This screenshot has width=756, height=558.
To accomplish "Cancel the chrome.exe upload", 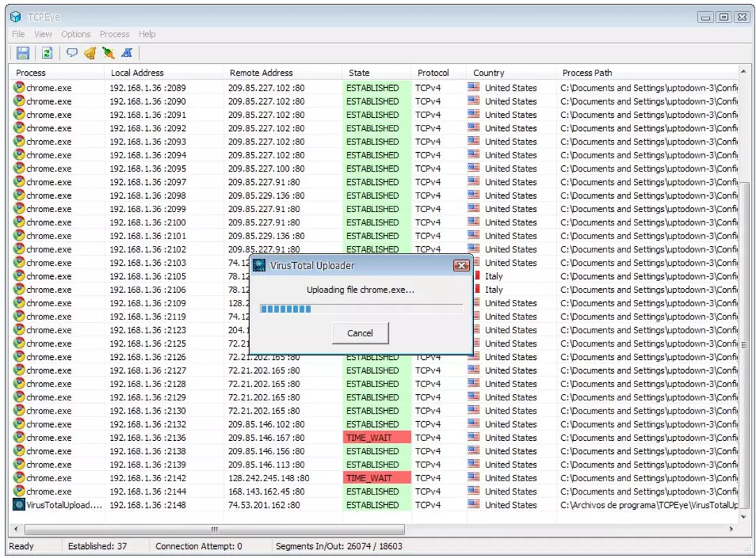I will coord(360,333).
